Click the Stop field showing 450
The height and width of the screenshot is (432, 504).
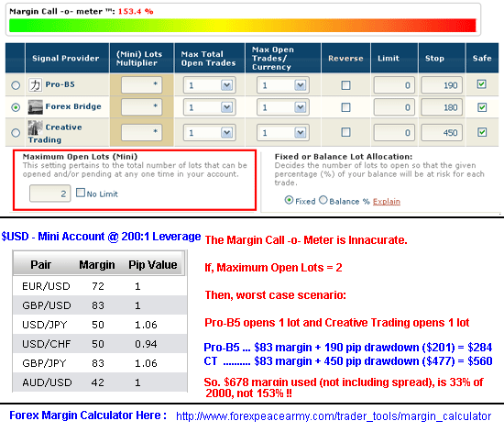pos(442,132)
